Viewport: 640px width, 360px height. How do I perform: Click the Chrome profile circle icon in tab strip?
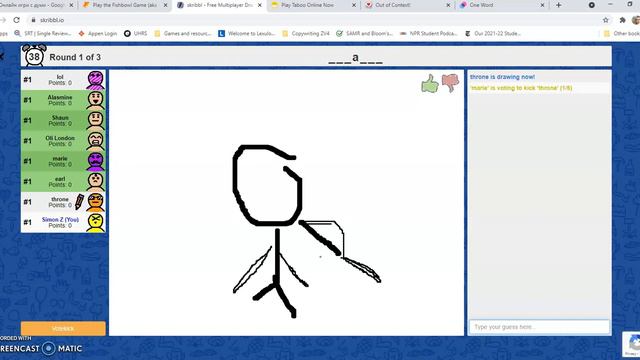(591, 5)
